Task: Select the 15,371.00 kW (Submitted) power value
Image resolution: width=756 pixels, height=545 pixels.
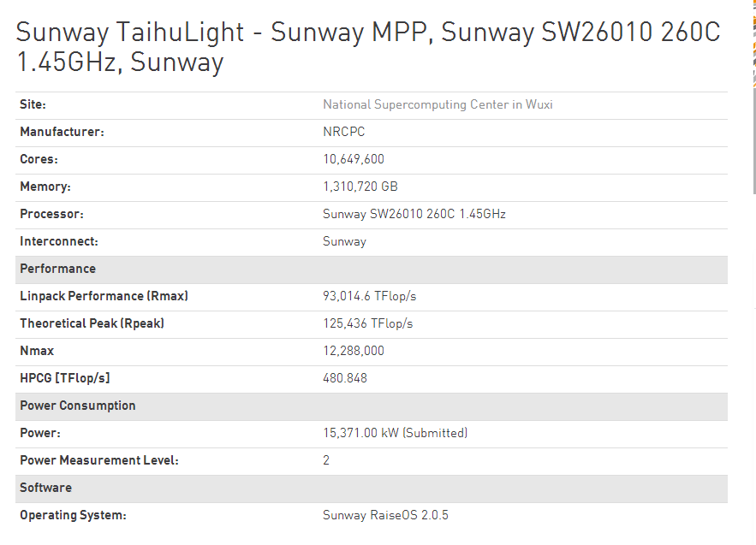Action: [x=395, y=433]
